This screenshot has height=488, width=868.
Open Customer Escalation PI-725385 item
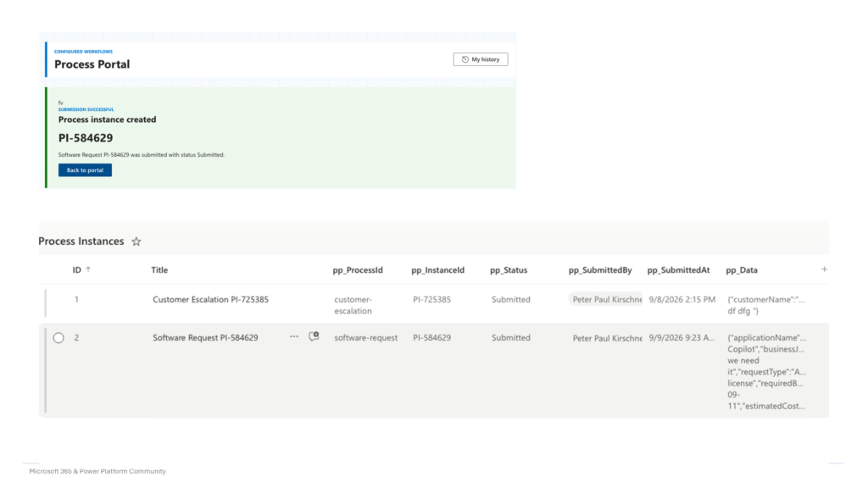[x=210, y=299]
